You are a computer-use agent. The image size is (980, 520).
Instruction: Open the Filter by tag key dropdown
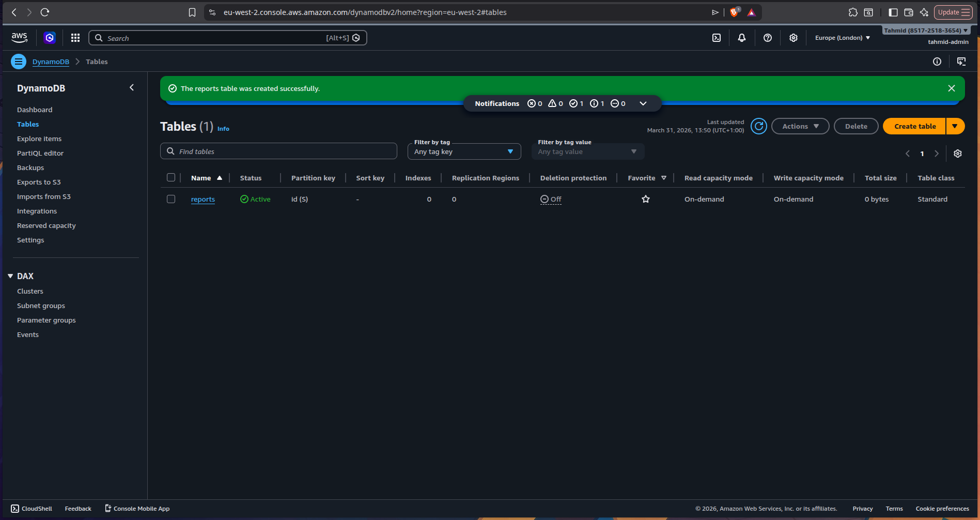coord(464,151)
